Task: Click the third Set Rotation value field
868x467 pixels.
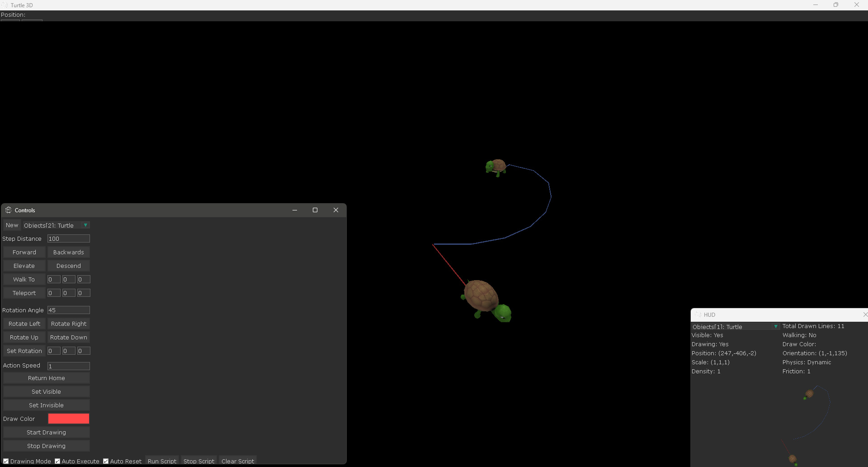Action: [84, 351]
